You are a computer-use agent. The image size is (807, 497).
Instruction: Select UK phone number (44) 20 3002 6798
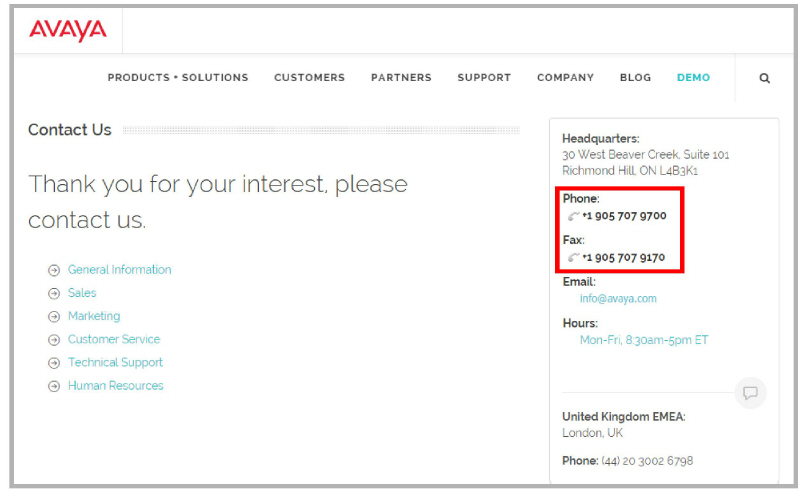(x=647, y=461)
